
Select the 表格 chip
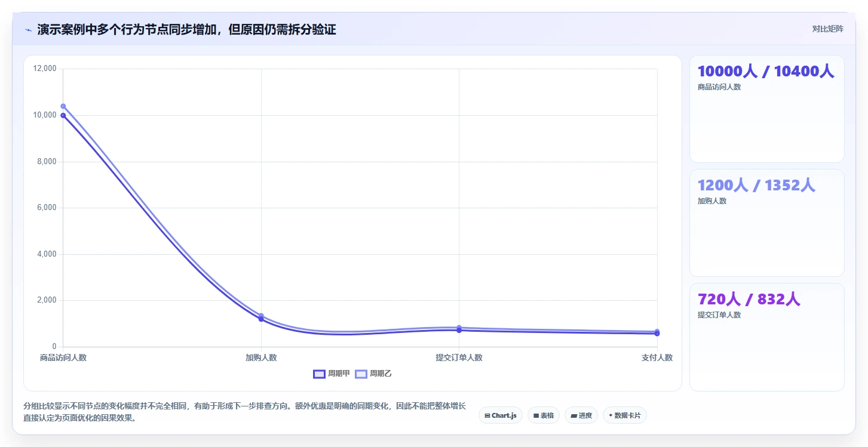(544, 415)
